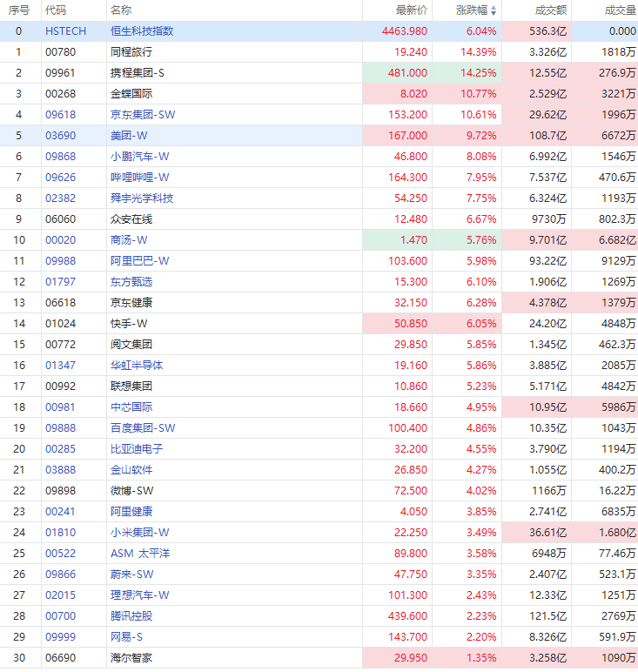Open the 哔哩哔哩-W link
638x672 pixels.
pyautogui.click(x=139, y=178)
